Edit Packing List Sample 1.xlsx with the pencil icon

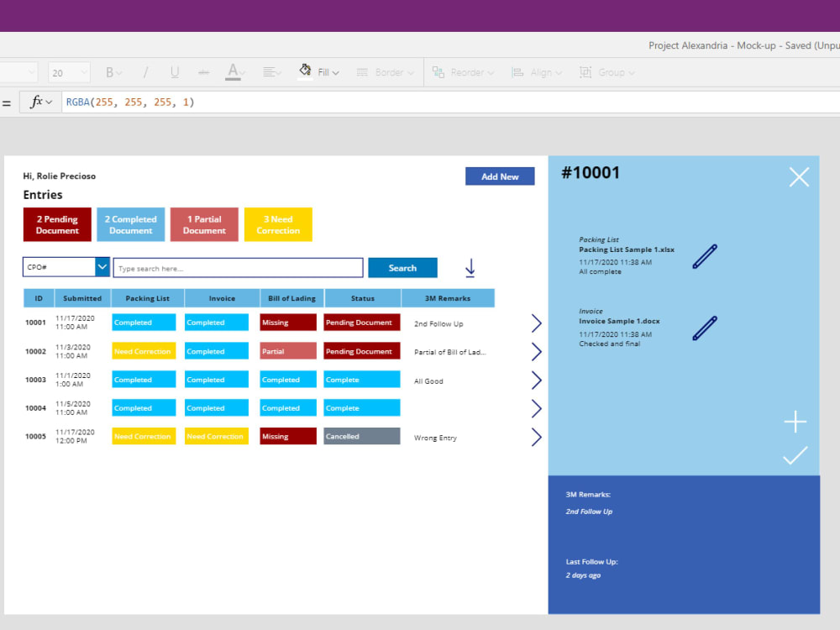[704, 256]
